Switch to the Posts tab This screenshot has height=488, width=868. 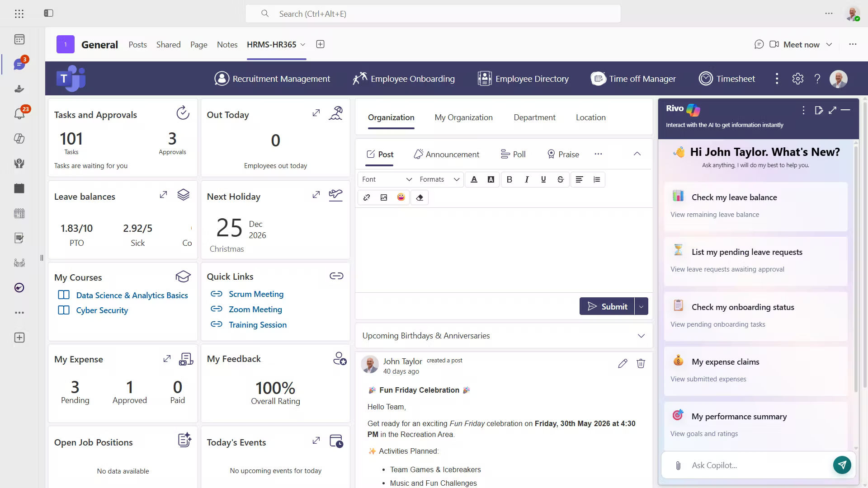coord(137,44)
